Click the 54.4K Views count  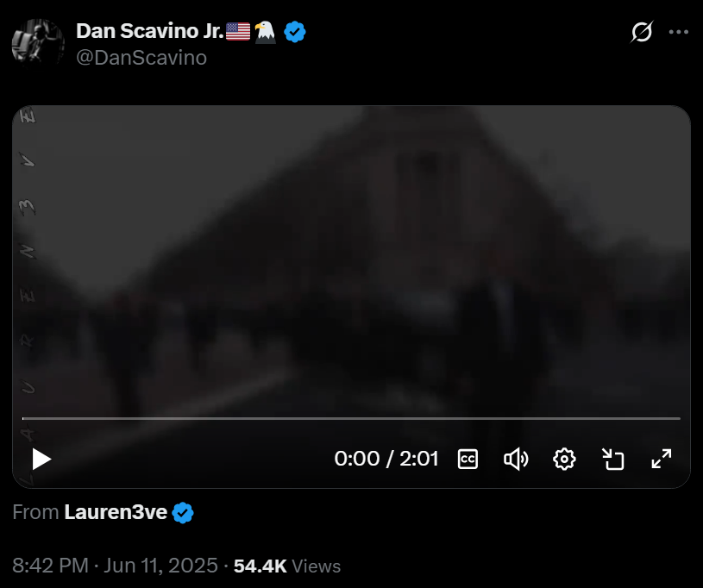coord(287,566)
